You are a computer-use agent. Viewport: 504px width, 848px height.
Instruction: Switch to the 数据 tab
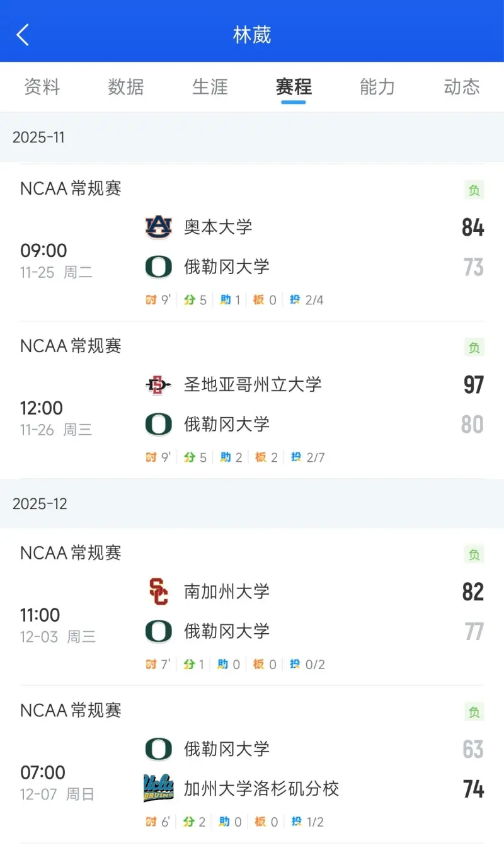tap(125, 86)
